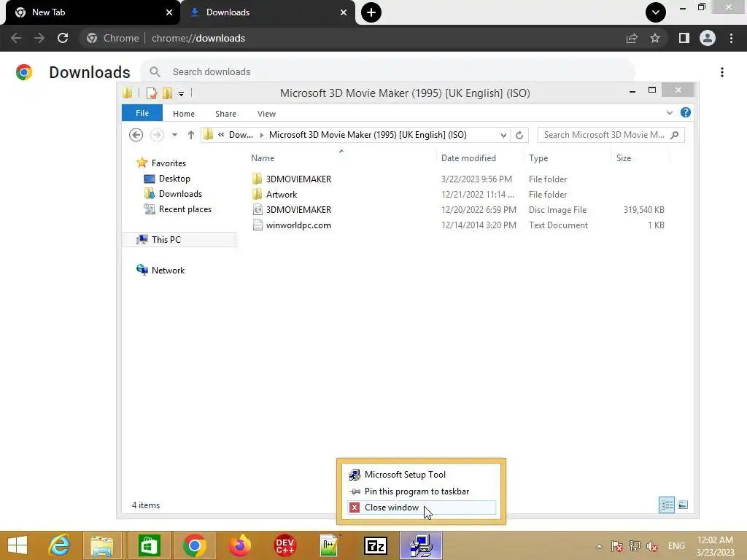Screen dimensions: 747x560
Task: Show hidden system tray icons
Action: point(600,546)
